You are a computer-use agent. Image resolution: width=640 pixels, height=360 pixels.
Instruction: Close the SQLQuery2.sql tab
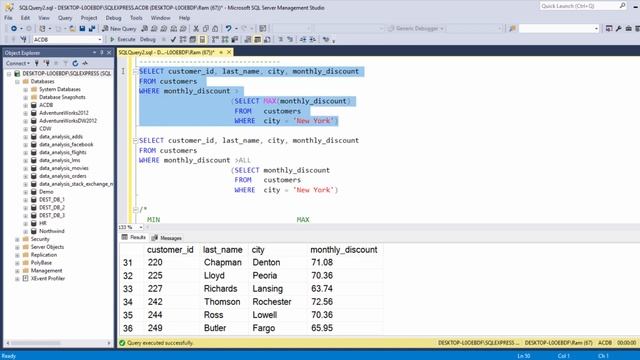coord(229,53)
